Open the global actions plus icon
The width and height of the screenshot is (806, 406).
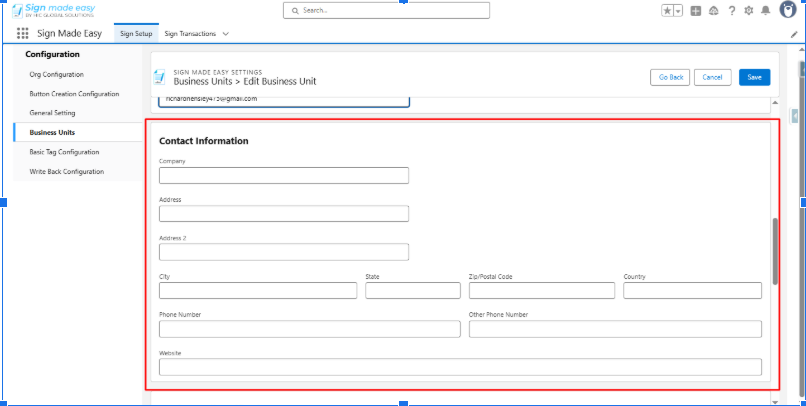tap(696, 11)
